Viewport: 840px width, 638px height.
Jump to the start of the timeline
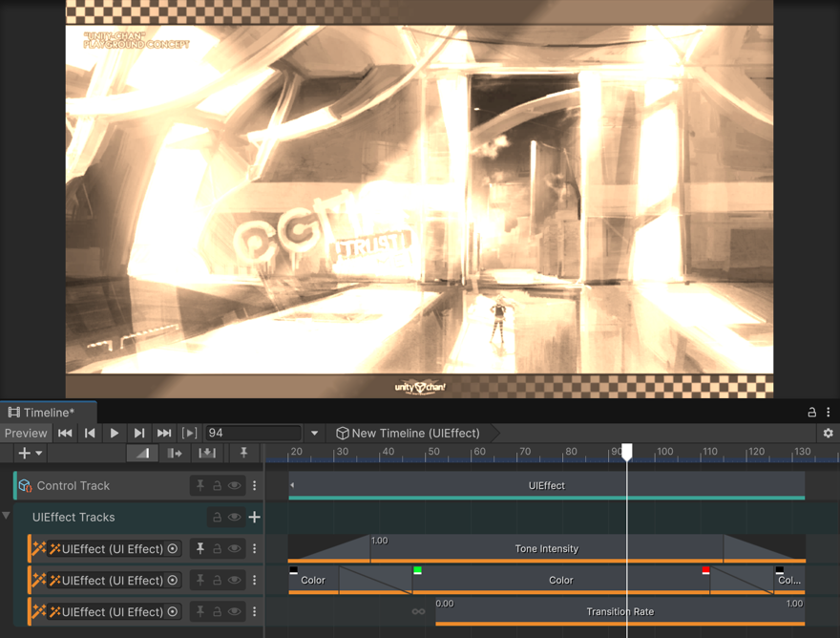[x=65, y=433]
